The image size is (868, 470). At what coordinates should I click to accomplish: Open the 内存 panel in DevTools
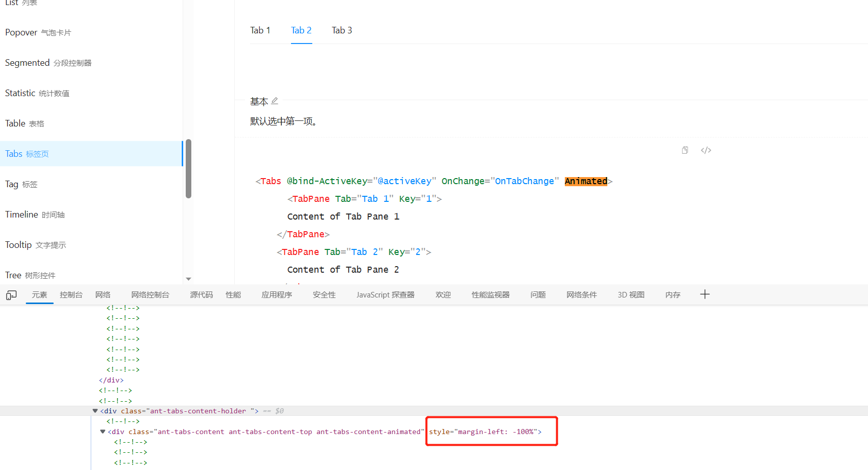coord(673,294)
